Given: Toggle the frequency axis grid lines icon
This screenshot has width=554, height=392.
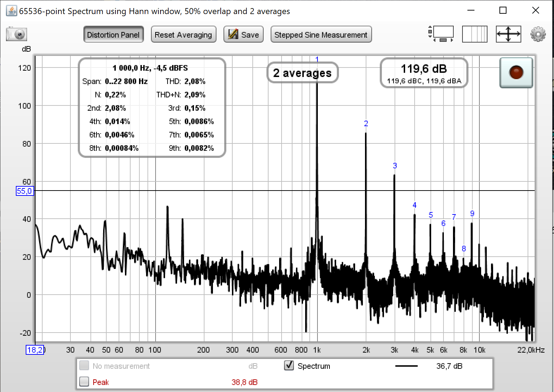Looking at the screenshot, I should point(474,34).
